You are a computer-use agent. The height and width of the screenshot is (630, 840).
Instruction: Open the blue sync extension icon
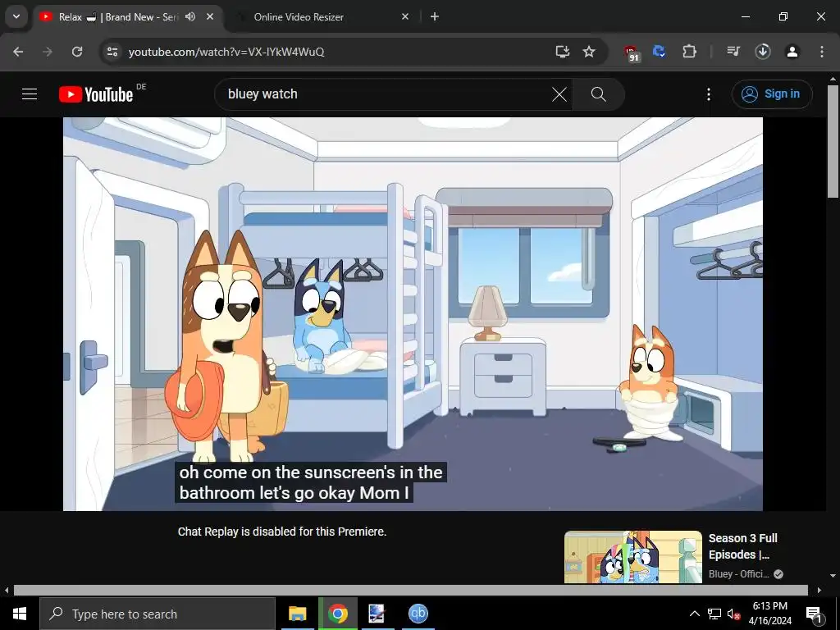pyautogui.click(x=660, y=52)
